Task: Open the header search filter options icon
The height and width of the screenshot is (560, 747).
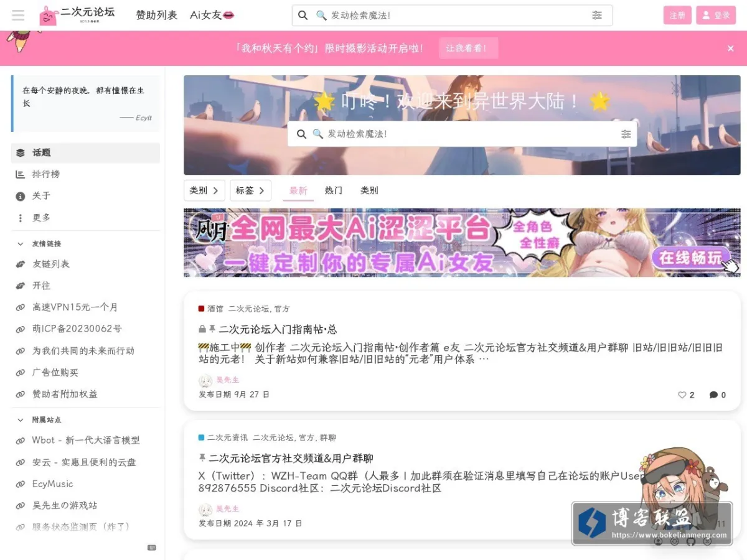Action: point(597,15)
